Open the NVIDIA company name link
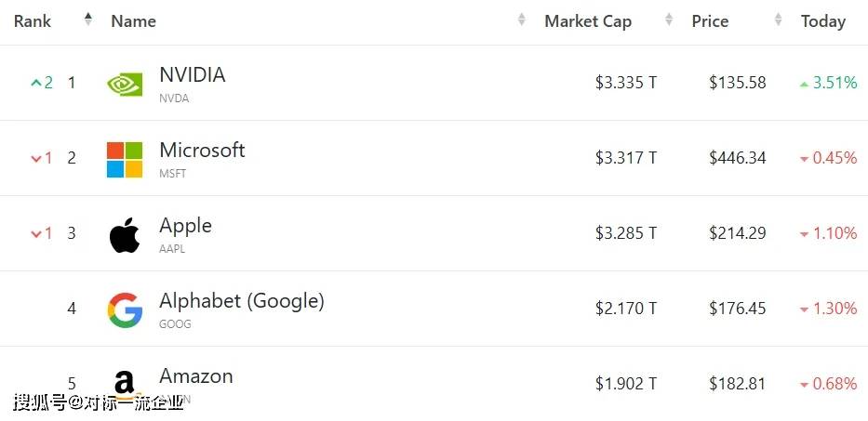The width and height of the screenshot is (868, 421). [192, 74]
